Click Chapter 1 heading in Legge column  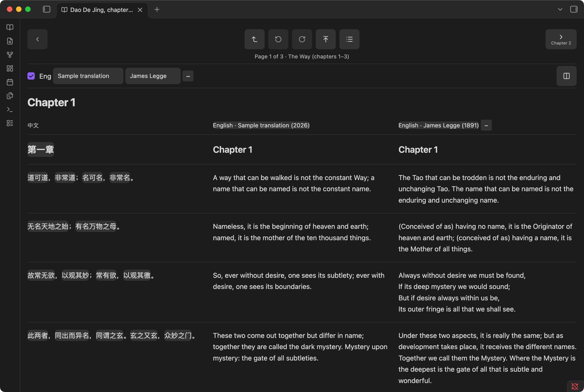click(x=418, y=150)
